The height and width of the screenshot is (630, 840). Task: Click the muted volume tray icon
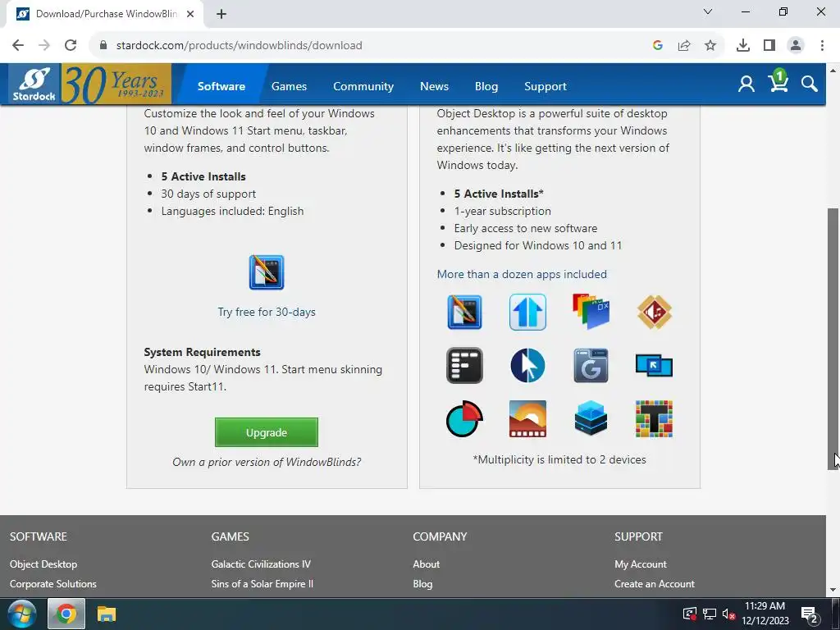click(x=729, y=614)
